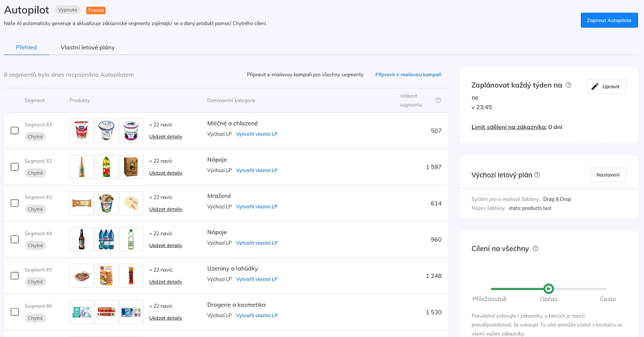The image size is (644, 337).
Task: Click first product thumbnail in Segment #1
Action: 82,130
